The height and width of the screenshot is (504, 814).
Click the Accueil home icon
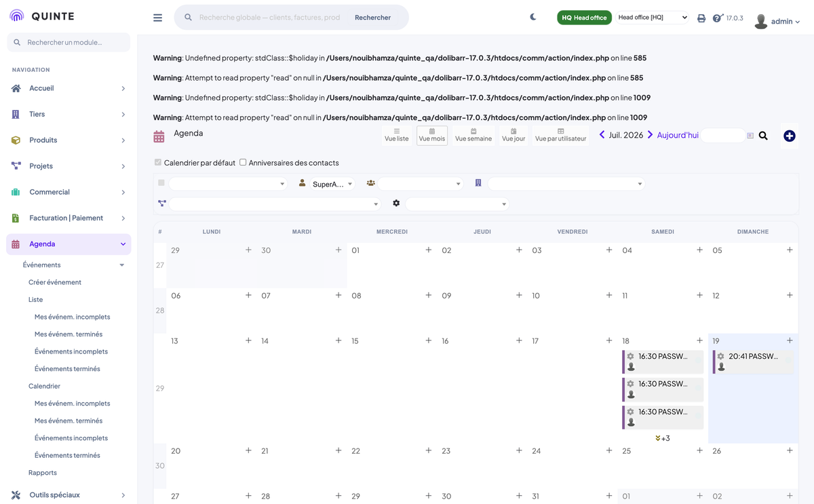tap(16, 88)
